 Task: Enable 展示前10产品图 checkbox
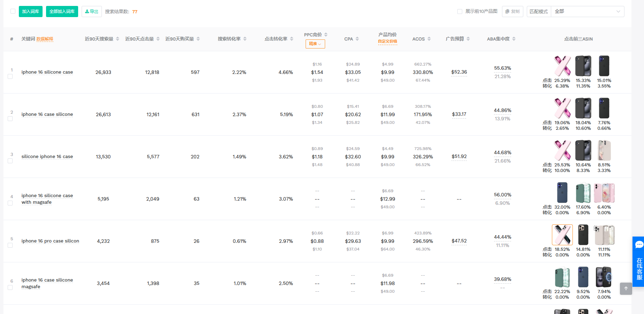click(x=460, y=12)
